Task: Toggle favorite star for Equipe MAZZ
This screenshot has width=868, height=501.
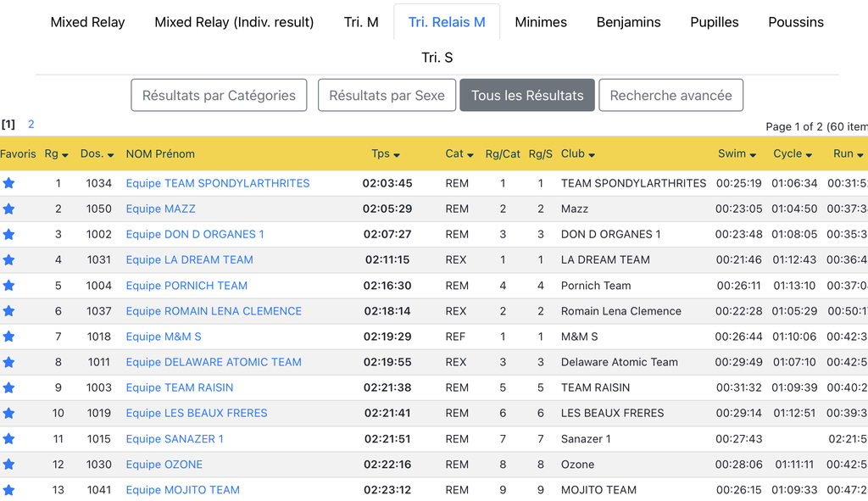Action: [x=8, y=209]
